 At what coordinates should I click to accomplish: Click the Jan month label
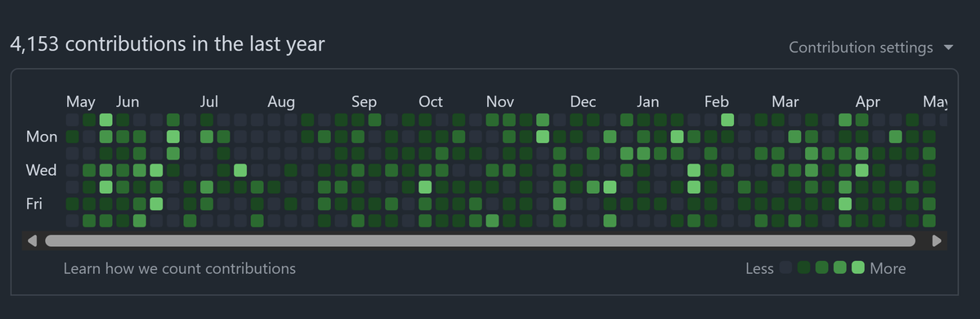(648, 102)
